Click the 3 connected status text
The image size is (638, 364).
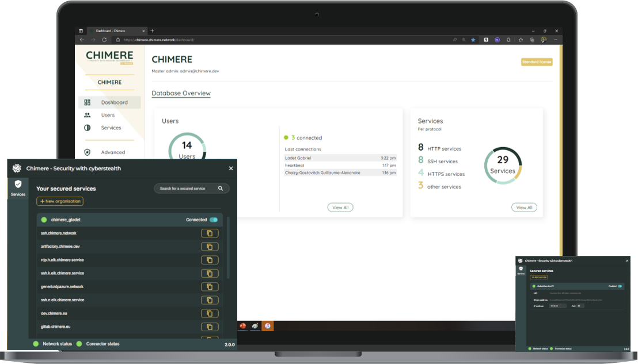click(x=306, y=137)
